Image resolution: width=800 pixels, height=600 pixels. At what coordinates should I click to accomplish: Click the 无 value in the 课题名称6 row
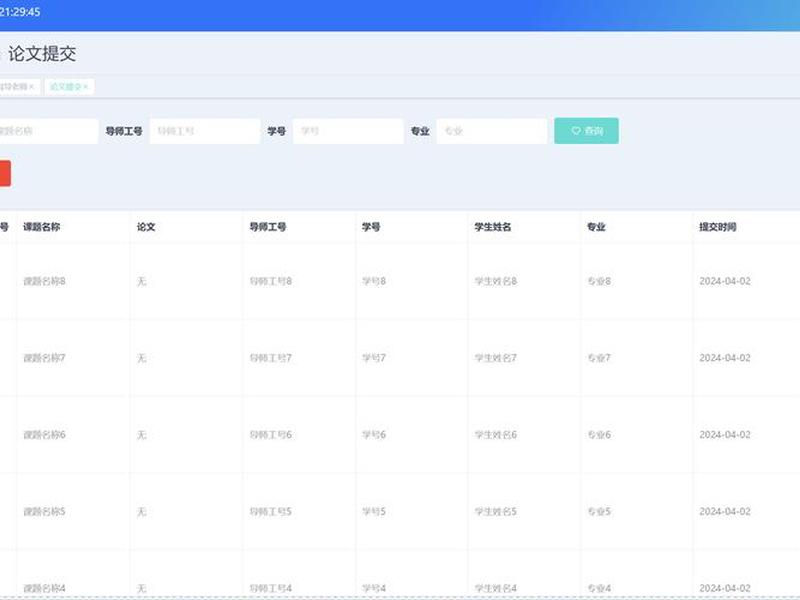pyautogui.click(x=142, y=435)
